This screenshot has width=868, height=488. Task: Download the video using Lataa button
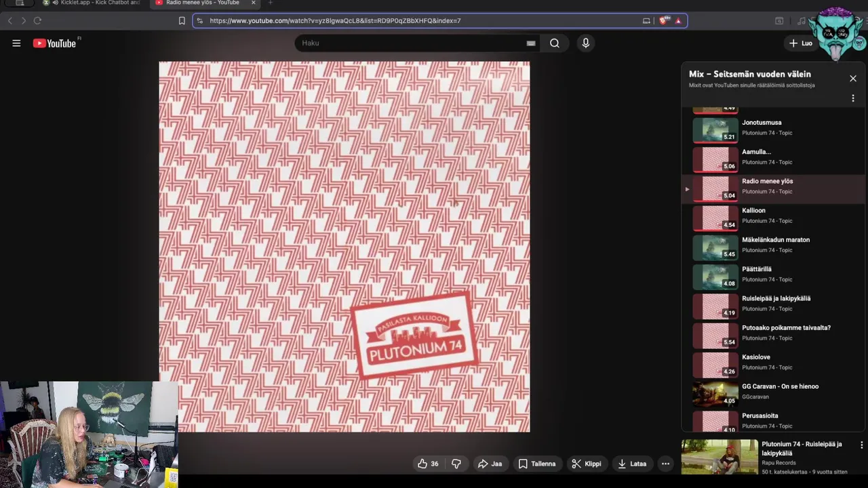tap(631, 464)
